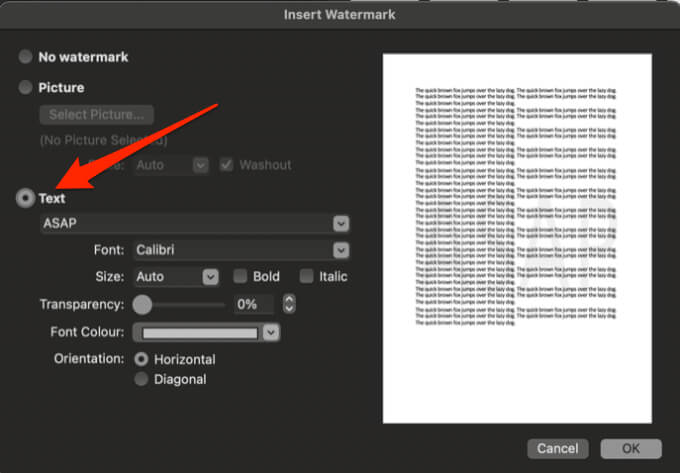Select Diagonal orientation
Image resolution: width=680 pixels, height=473 pixels.
coord(141,379)
